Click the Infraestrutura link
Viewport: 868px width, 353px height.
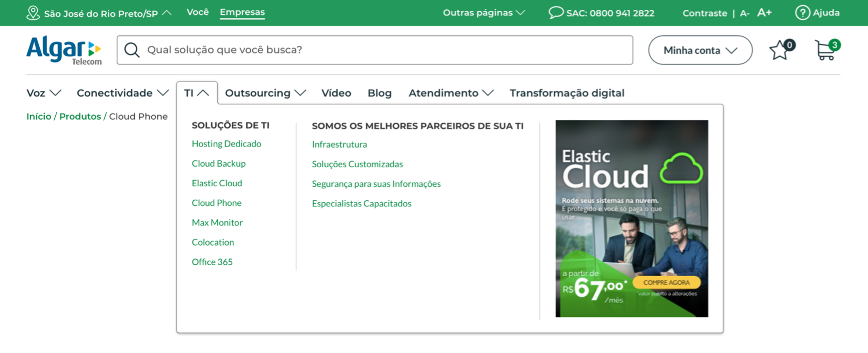coord(340,145)
